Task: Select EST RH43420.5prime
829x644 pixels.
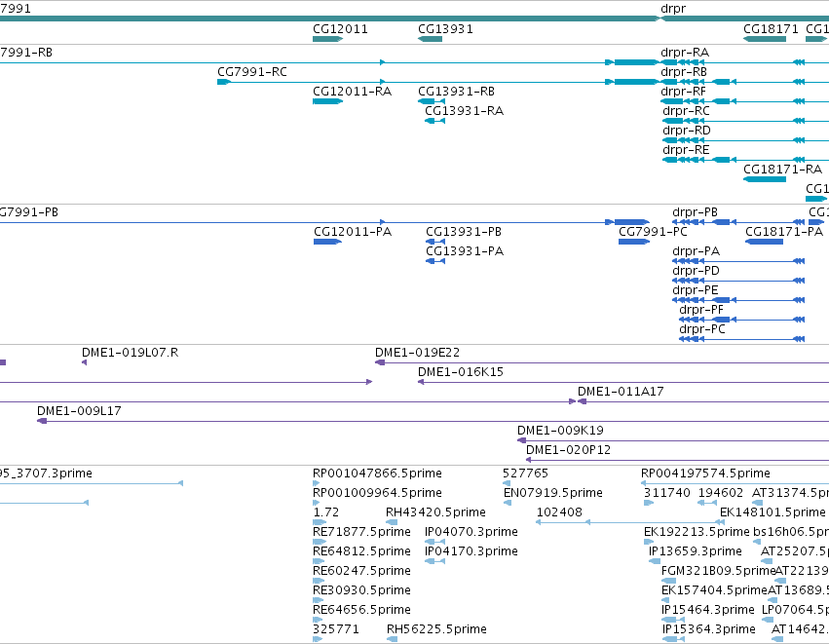Action: (x=435, y=512)
